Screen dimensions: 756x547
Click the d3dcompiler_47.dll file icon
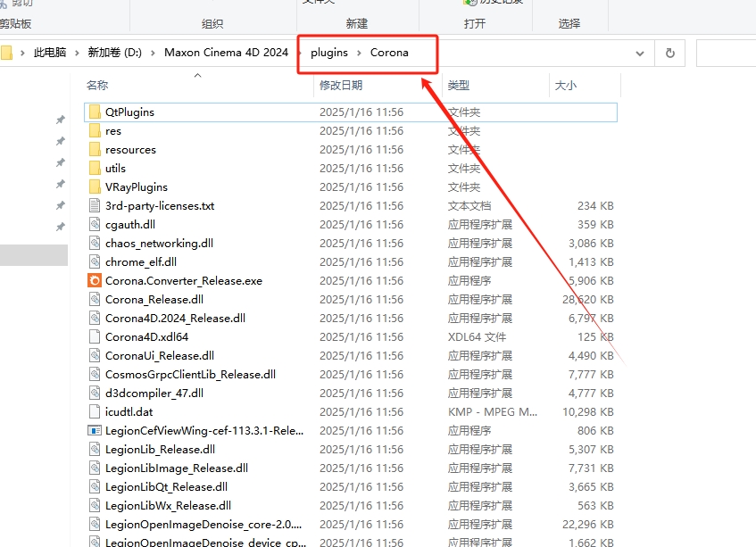(x=95, y=394)
